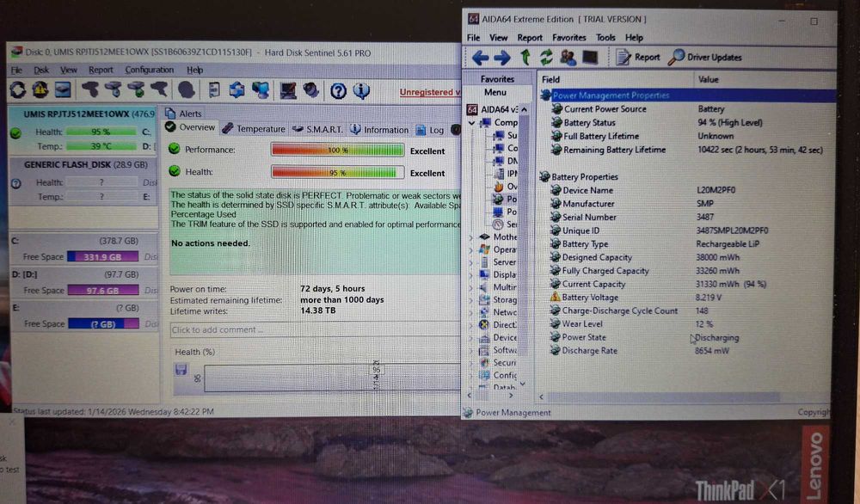Screen dimensions: 860x504
Task: Select the Sensor item in AIDA64 tree
Action: [x=505, y=224]
